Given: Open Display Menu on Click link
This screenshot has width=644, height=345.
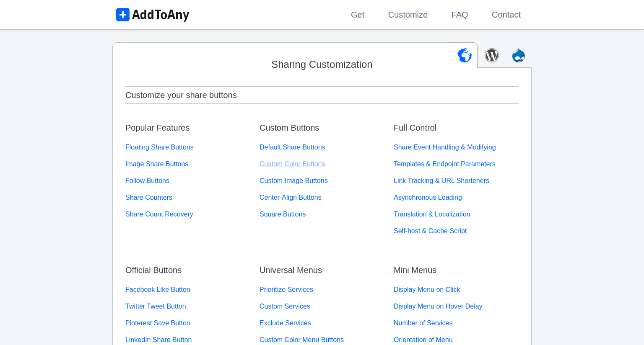Looking at the screenshot, I should coord(427,289).
